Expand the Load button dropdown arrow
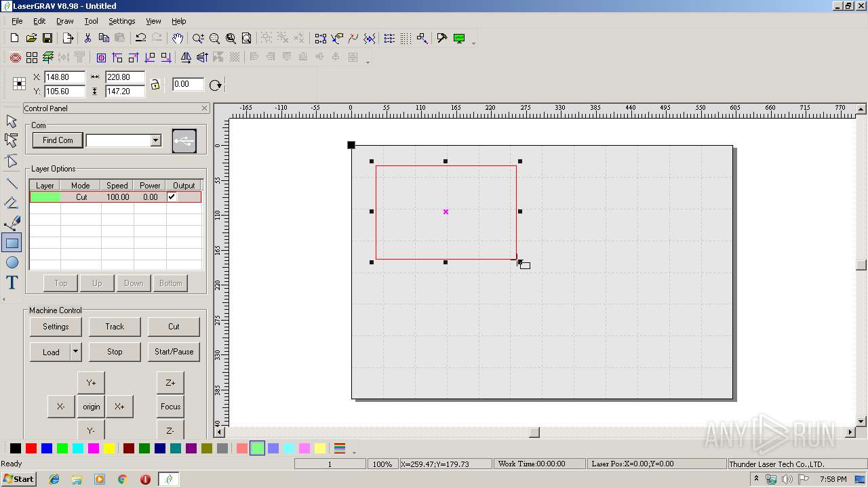This screenshot has width=868, height=488. coord(76,352)
